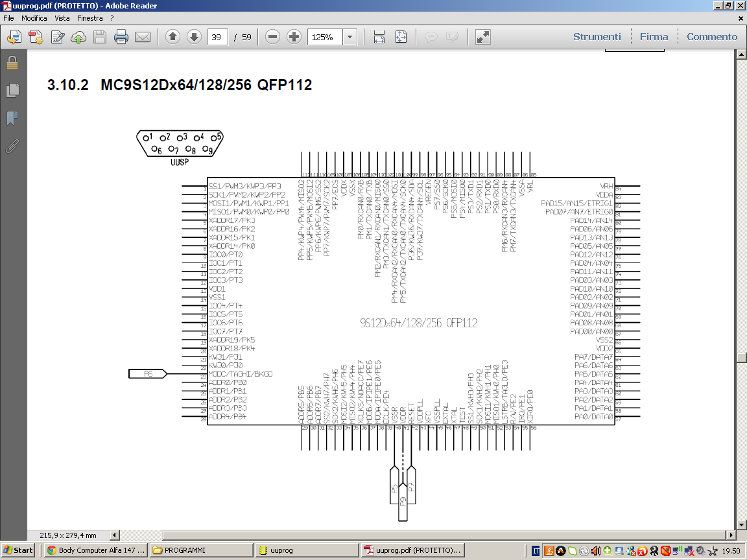The width and height of the screenshot is (747, 560).
Task: Click the page number input field
Action: point(217,37)
